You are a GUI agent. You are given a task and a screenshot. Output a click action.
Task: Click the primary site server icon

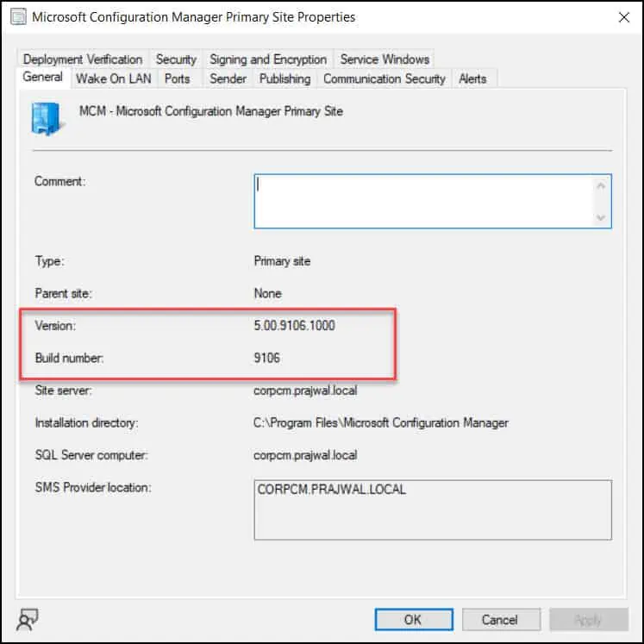coord(47,119)
